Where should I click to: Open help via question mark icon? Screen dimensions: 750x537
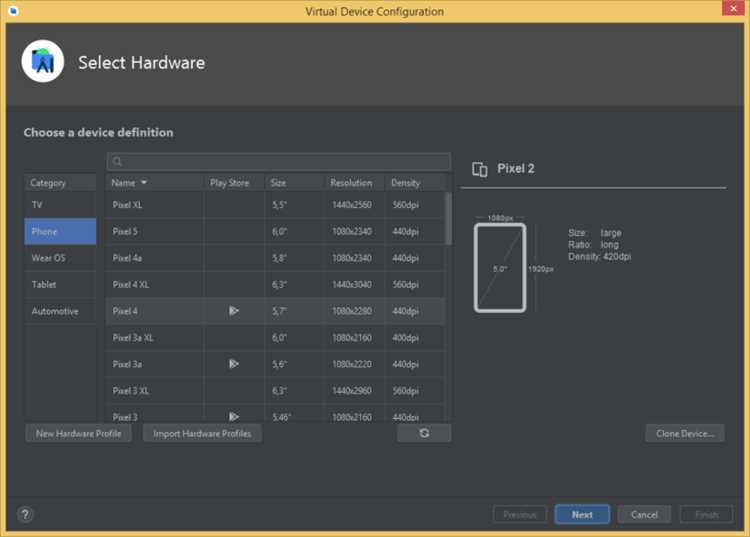pyautogui.click(x=25, y=515)
